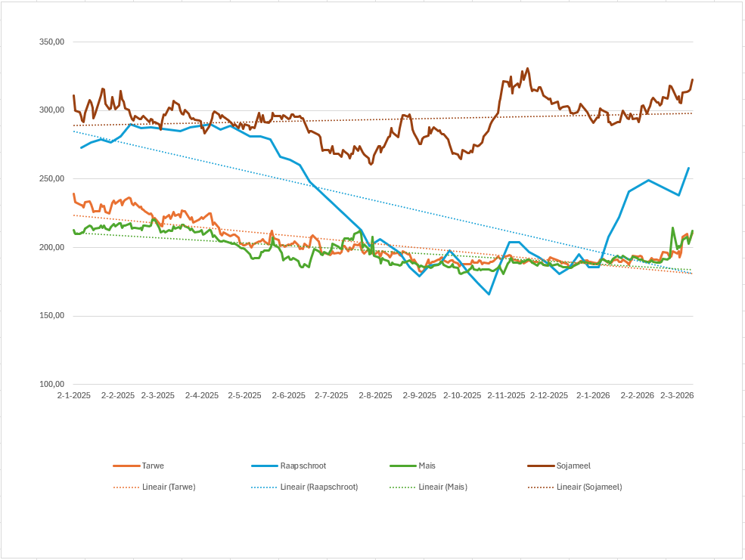
Task: Click the Mais legend entry
Action: (427, 466)
